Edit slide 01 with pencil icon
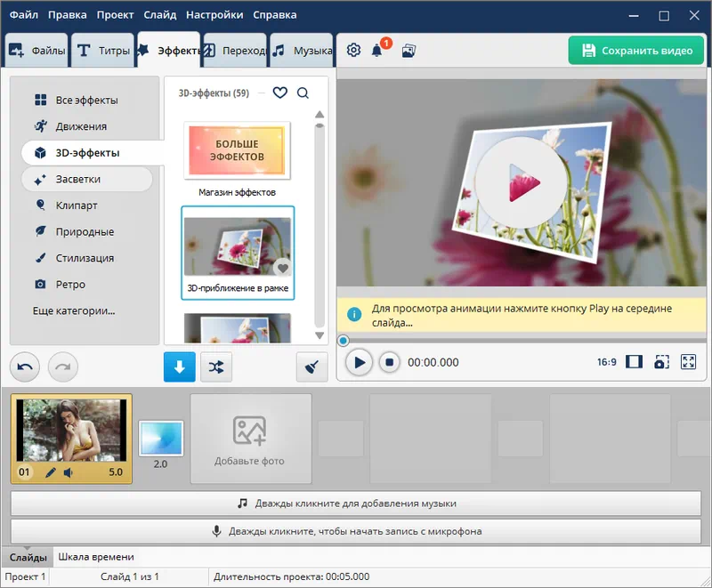 tap(51, 472)
